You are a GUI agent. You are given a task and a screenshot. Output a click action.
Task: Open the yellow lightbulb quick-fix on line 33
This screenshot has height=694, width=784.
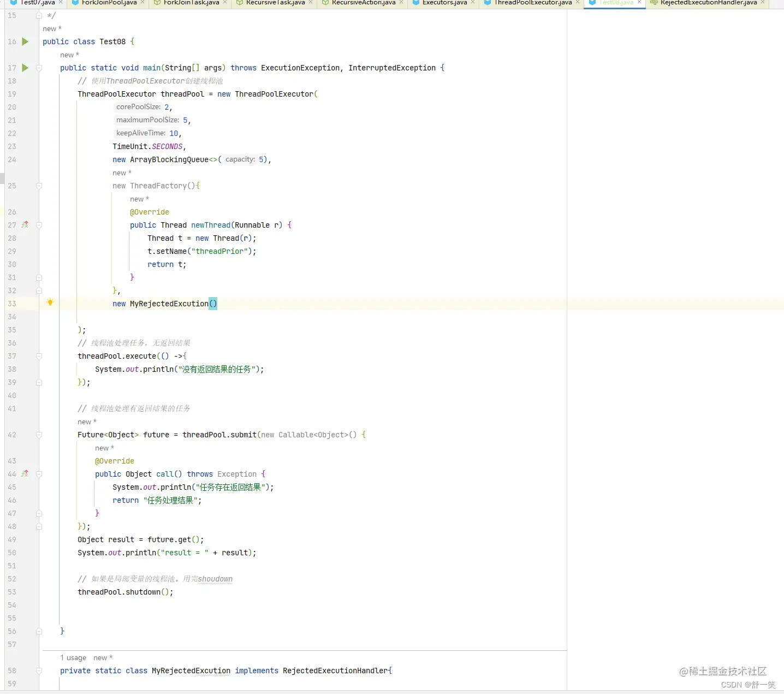[50, 302]
